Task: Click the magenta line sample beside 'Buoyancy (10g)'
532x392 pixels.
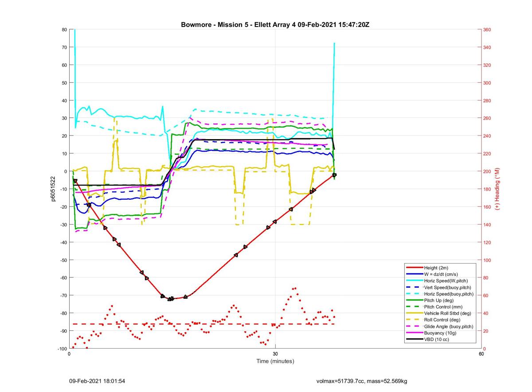Action: coord(414,333)
